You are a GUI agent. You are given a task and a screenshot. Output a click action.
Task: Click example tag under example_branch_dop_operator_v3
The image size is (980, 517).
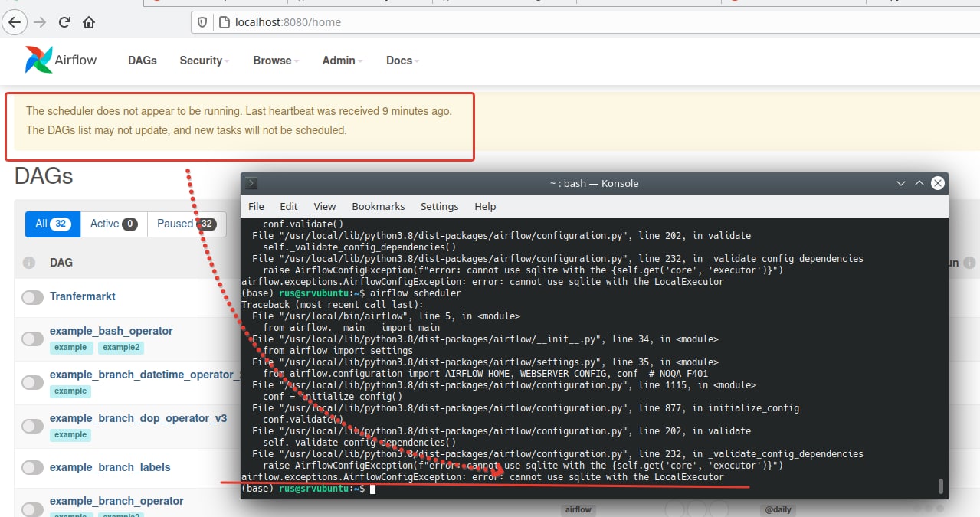(x=70, y=435)
